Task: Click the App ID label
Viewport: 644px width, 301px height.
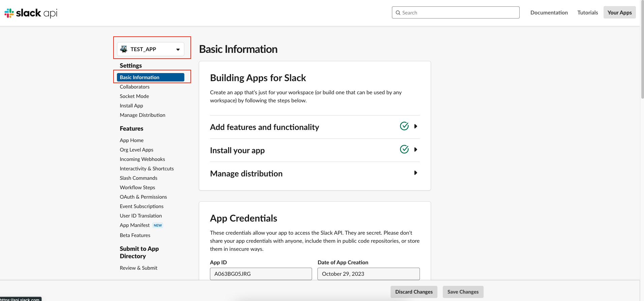Action: pyautogui.click(x=218, y=262)
